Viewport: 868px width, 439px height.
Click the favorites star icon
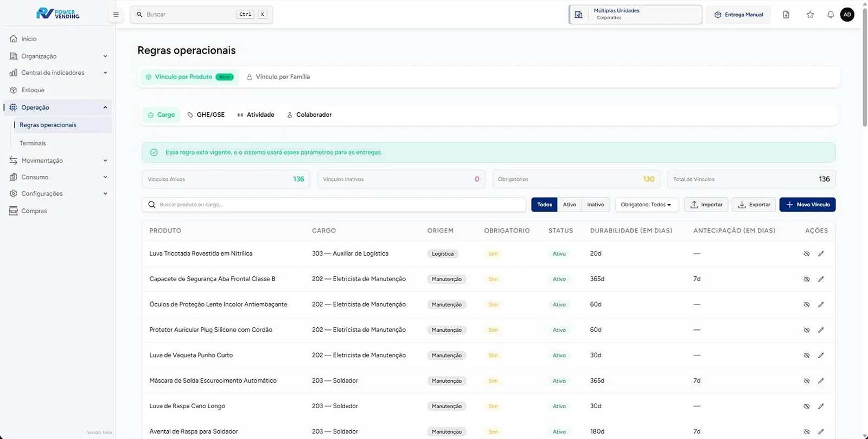(x=810, y=15)
